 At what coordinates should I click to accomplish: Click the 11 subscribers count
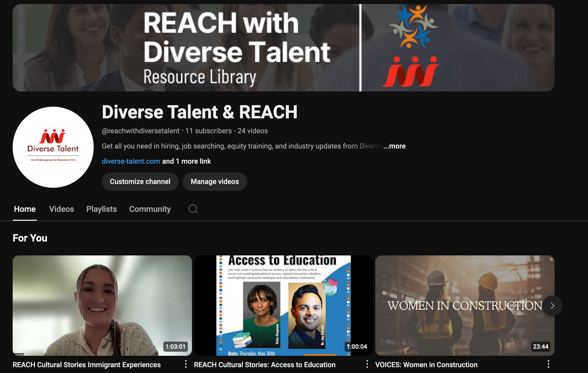209,131
